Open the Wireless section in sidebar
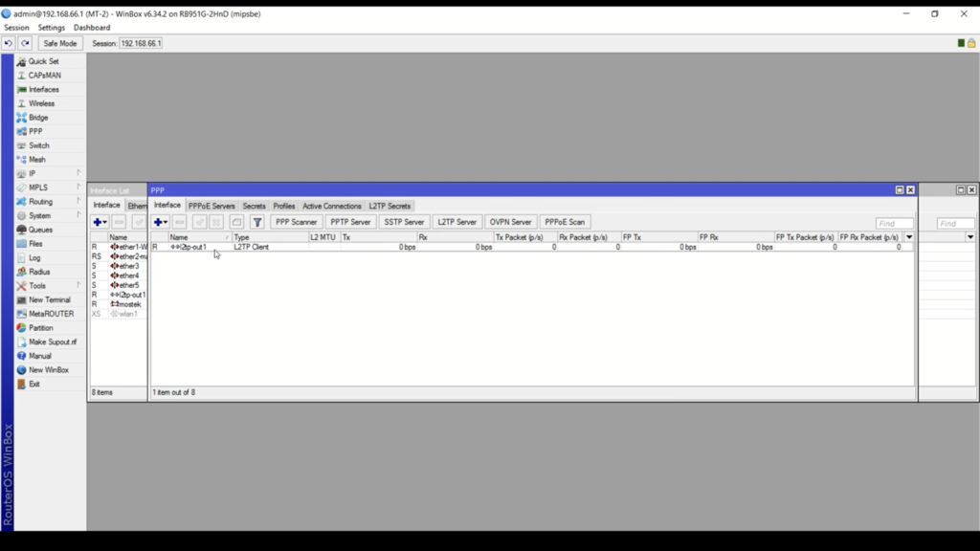The image size is (980, 551). (x=41, y=103)
